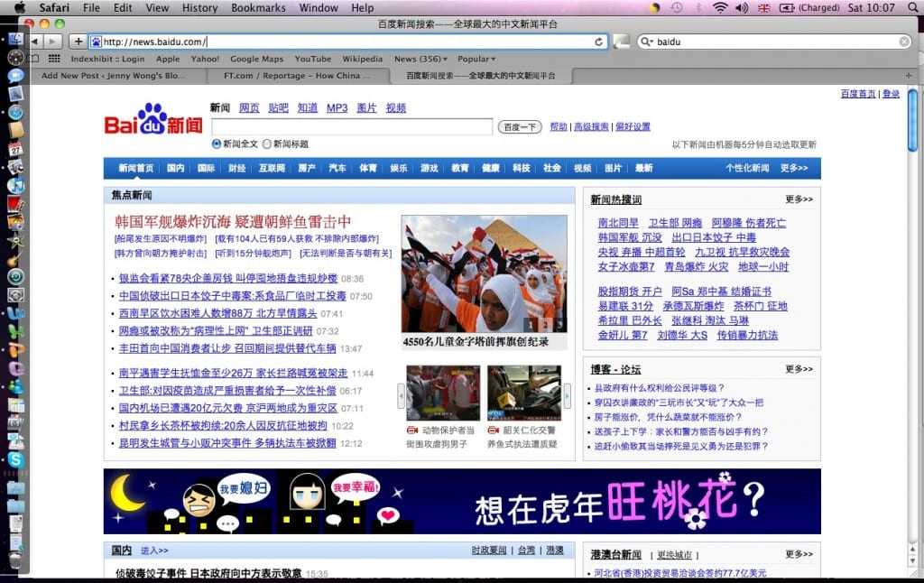
Task: Click the back arrow in Safari's toolbar
Action: [x=34, y=41]
